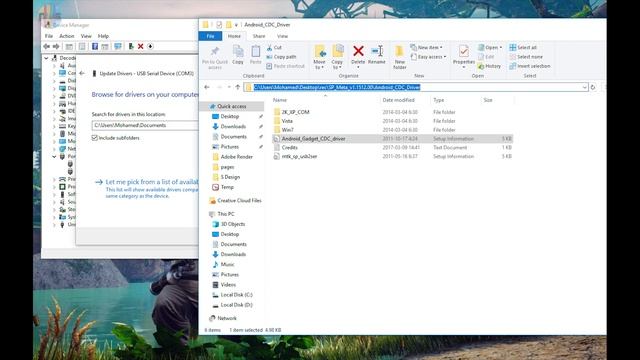Open Quick access in navigation pane
Screen dimensions: 640x360
point(231,107)
